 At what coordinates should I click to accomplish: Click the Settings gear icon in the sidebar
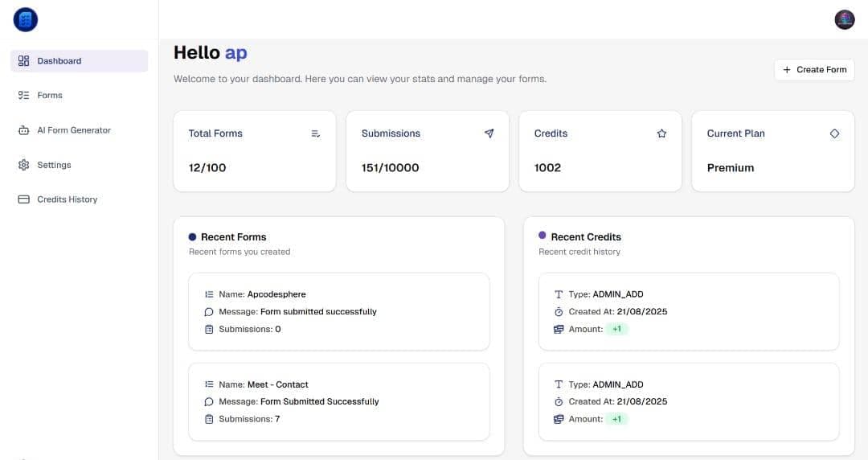click(x=23, y=165)
